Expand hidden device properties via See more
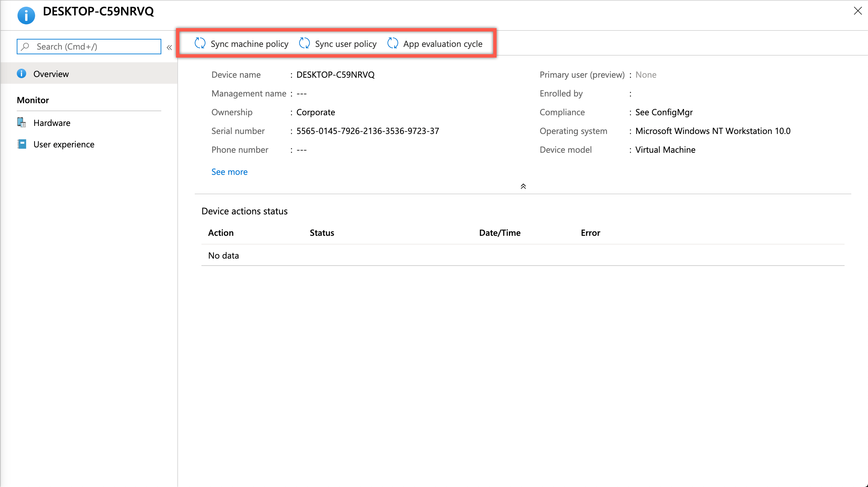The width and height of the screenshot is (868, 487). [229, 172]
